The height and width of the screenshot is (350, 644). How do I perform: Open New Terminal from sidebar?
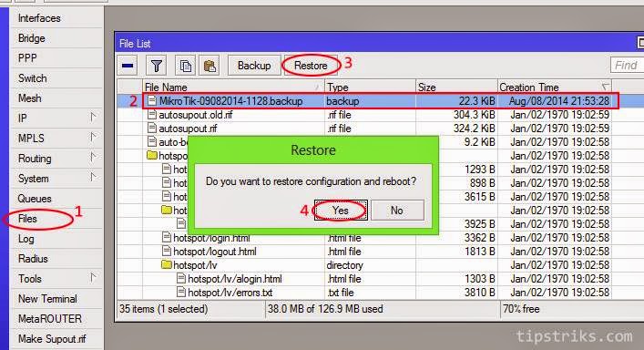coord(47,299)
